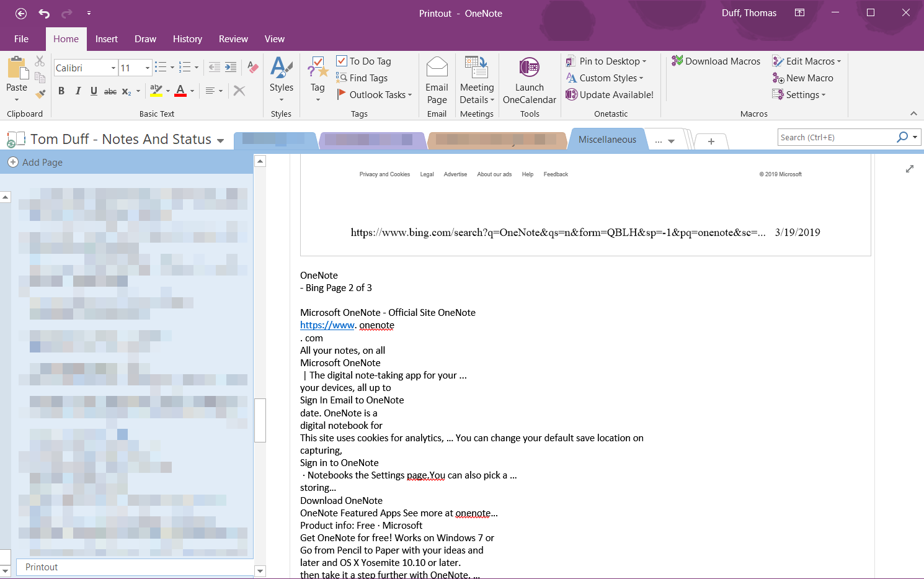Select the Miscellaneous section tab
924x579 pixels.
607,139
